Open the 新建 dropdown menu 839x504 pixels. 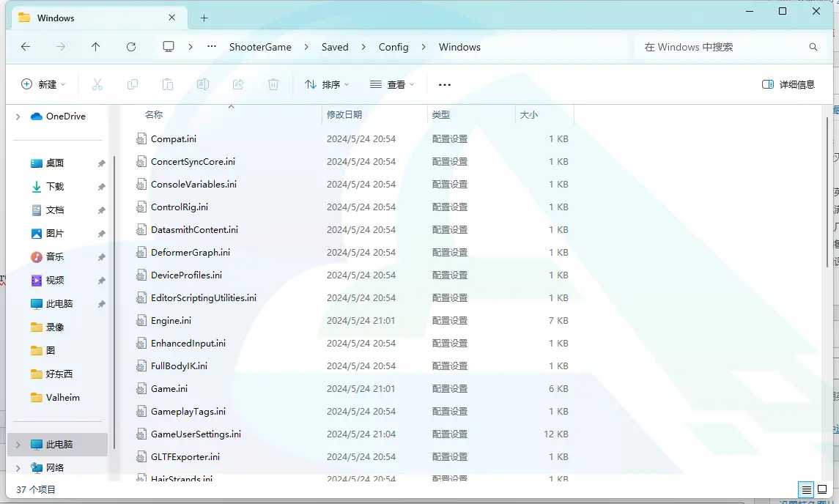point(43,84)
